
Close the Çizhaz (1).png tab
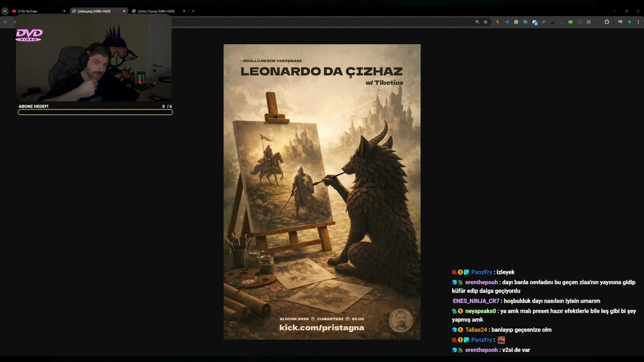(x=184, y=11)
